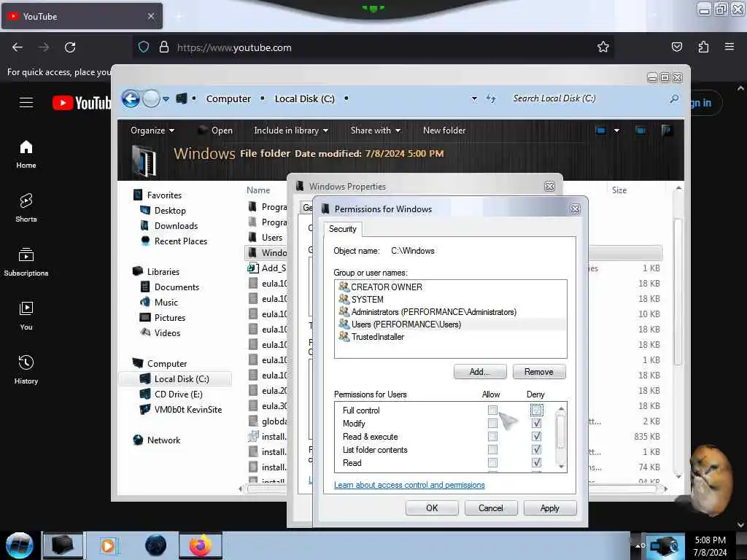Open the Windows Start orb

click(20, 545)
